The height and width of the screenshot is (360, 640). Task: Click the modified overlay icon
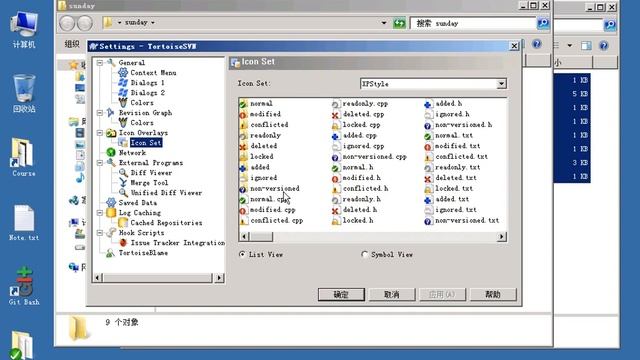click(x=243, y=114)
